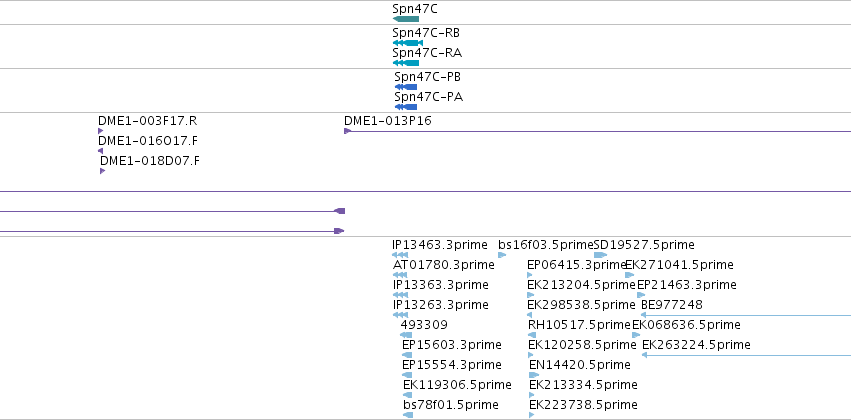851x420 pixels.
Task: Click the DME1-013P16 start arrow
Action: 347,131
